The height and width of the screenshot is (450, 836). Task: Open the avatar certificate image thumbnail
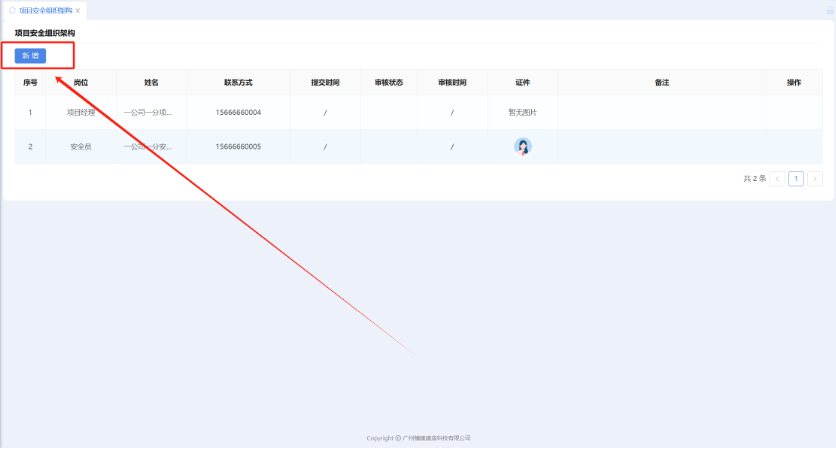pyautogui.click(x=522, y=147)
